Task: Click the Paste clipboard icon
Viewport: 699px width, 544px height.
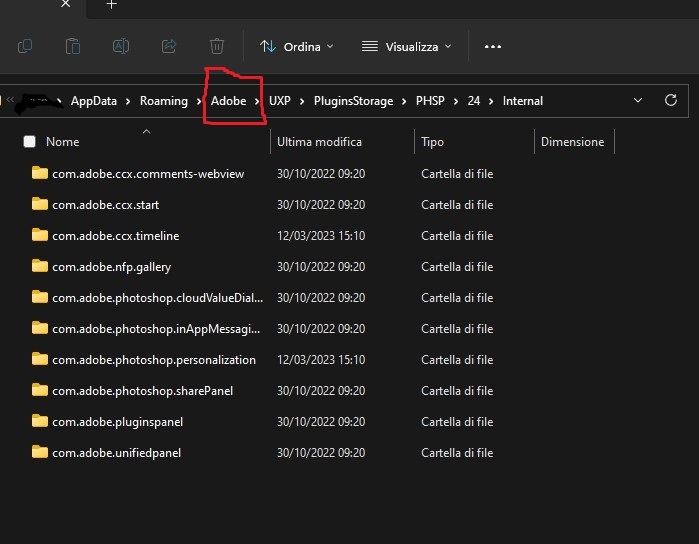Action: point(73,46)
